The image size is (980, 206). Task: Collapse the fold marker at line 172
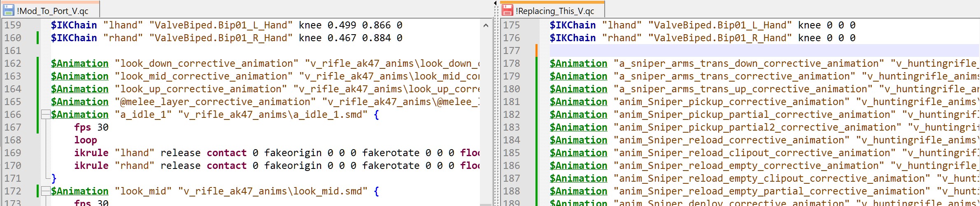(46, 191)
